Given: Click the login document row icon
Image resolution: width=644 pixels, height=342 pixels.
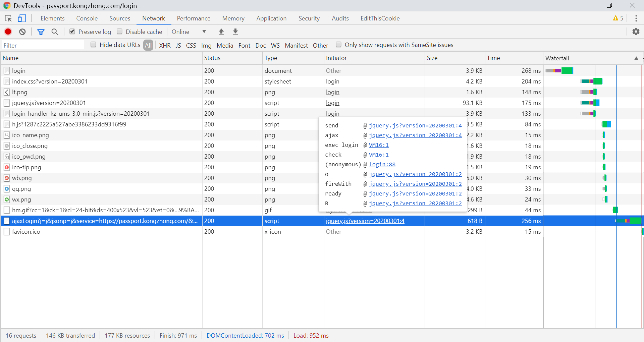Looking at the screenshot, I should 7,71.
